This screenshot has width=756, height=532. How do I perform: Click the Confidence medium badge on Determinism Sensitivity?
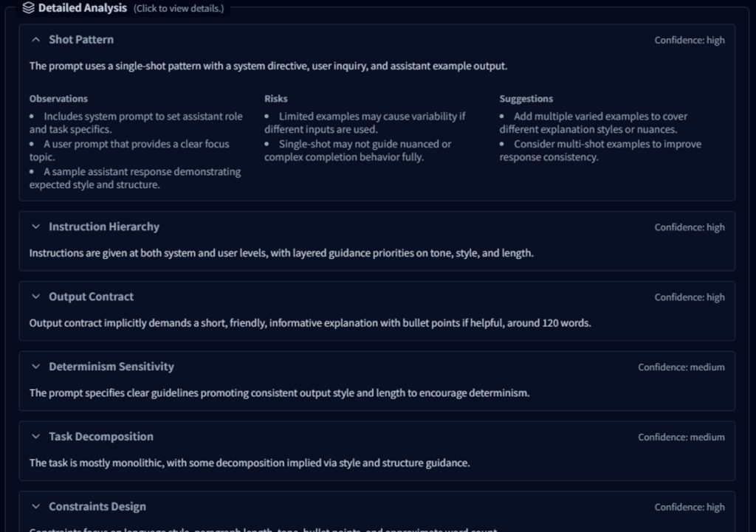(x=681, y=367)
